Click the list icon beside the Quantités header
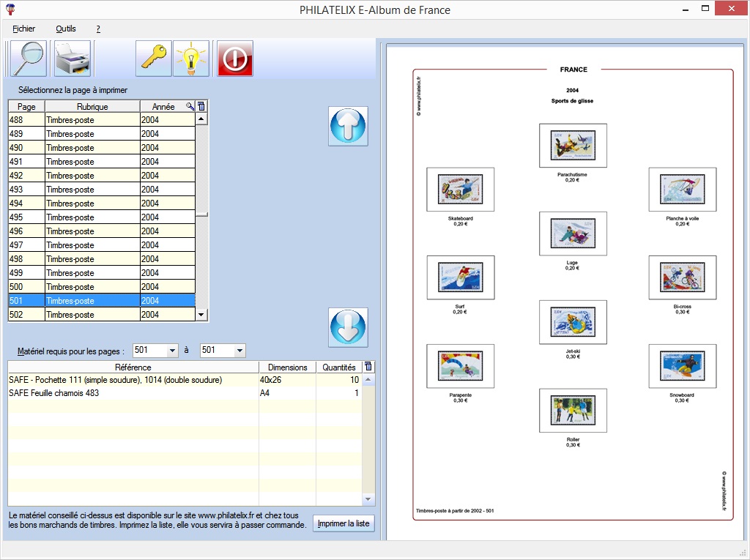The image size is (750, 560). tap(368, 366)
